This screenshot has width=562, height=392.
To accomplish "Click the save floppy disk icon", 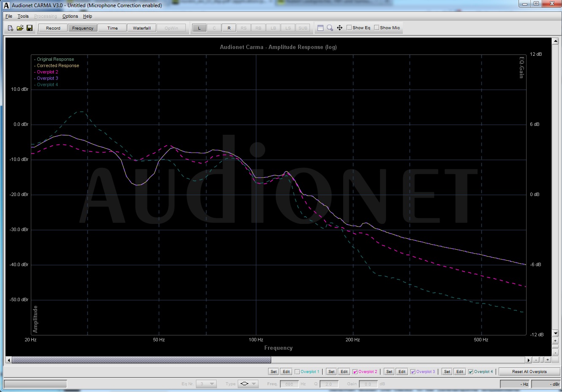I will point(30,28).
